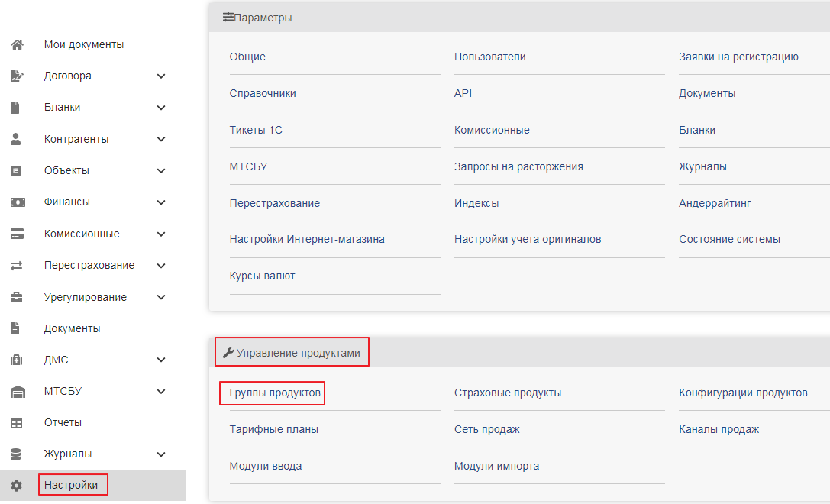Expand the Перестрахование sidebar submenu chevron
Viewport: 830px width, 504px height.
[161, 265]
